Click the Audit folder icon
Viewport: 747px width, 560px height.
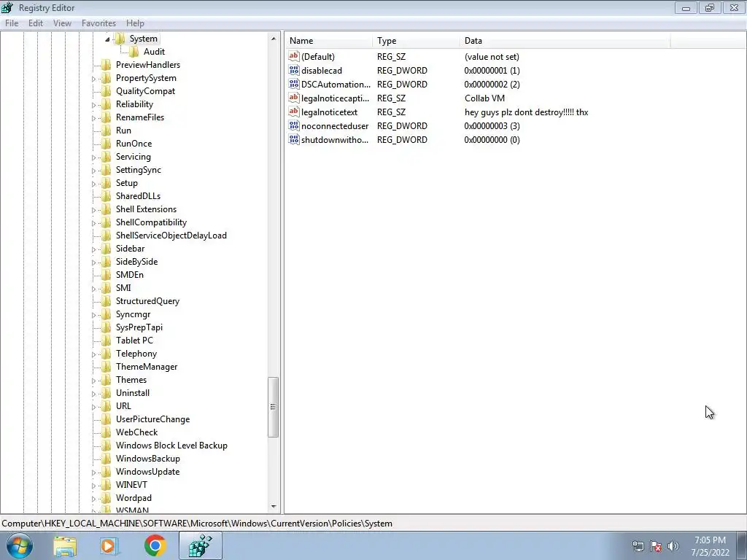pyautogui.click(x=134, y=52)
